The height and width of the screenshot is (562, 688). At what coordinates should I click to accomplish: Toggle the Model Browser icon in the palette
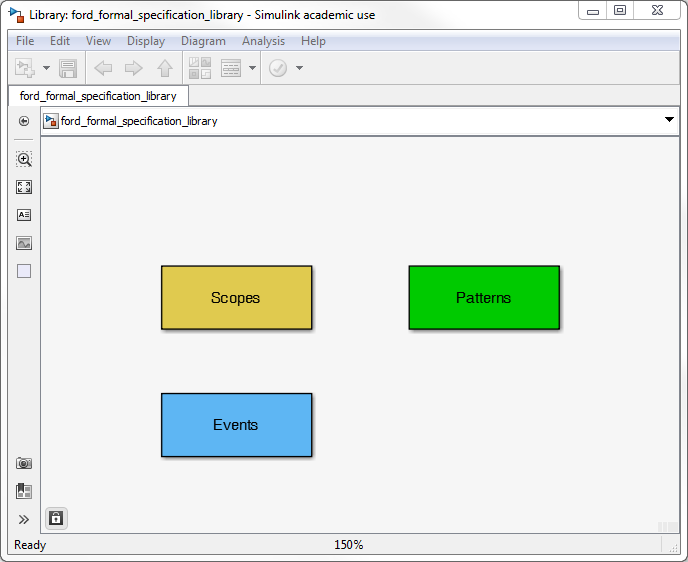(24, 491)
